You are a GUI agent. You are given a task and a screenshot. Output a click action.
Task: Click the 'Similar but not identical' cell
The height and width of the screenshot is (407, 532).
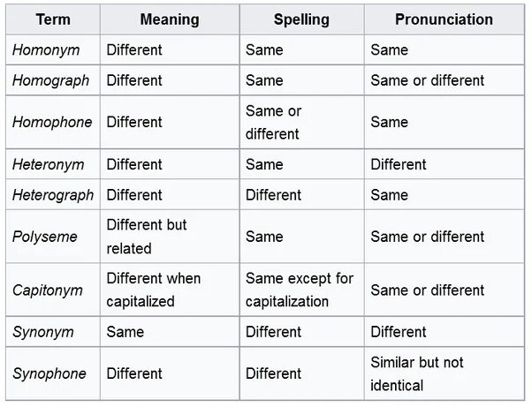click(417, 373)
